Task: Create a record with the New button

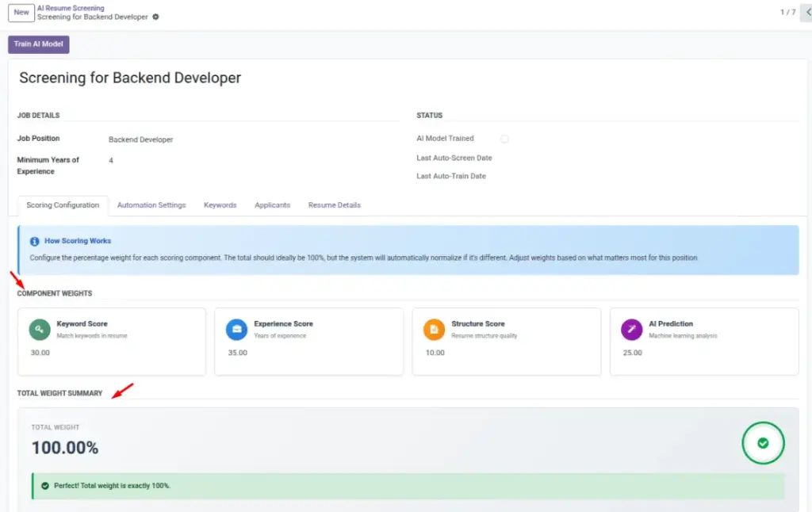Action: click(21, 13)
